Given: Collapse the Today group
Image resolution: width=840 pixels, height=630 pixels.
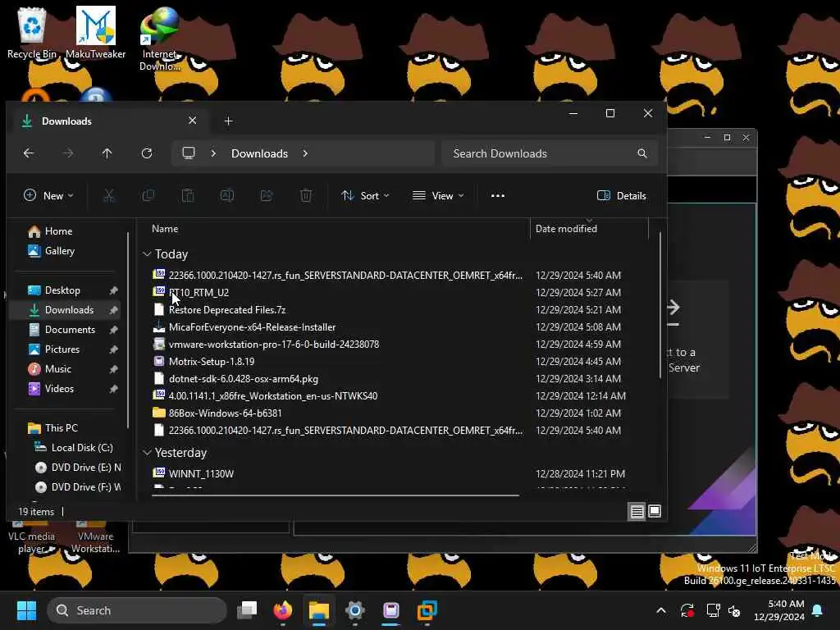Looking at the screenshot, I should 147,254.
